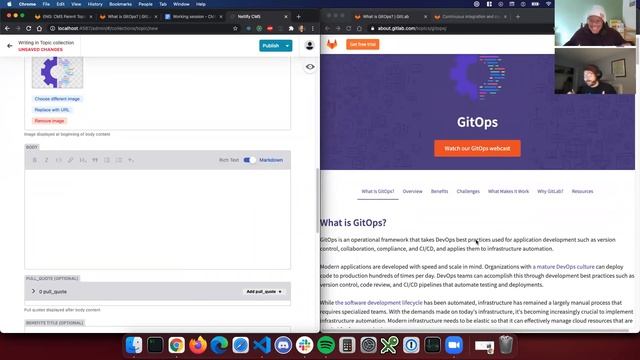The height and width of the screenshot is (360, 640).
Task: Open Spotify from the dock
Action: coord(326,345)
